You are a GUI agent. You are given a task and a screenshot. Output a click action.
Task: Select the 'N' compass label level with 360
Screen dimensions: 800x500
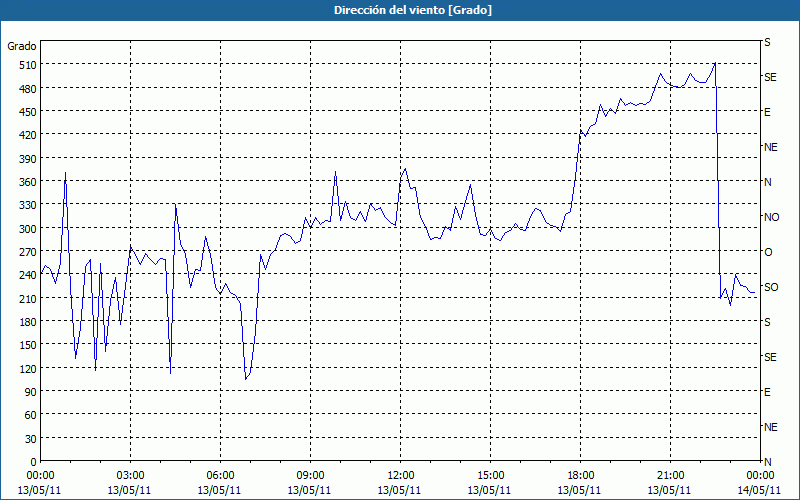(x=767, y=182)
